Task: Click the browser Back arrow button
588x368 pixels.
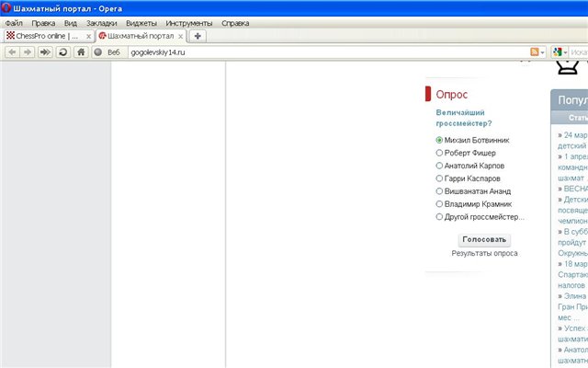Action: (12, 52)
